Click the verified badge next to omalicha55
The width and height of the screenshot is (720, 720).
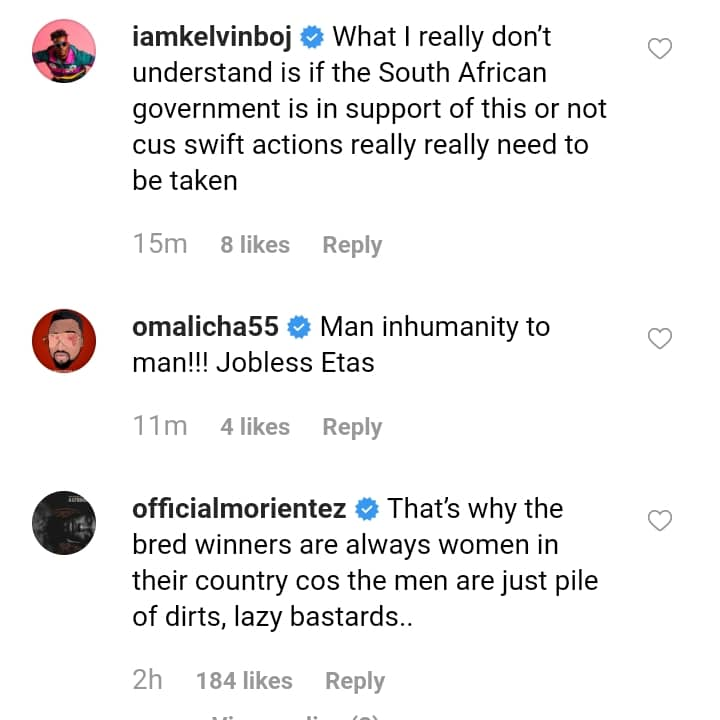299,327
